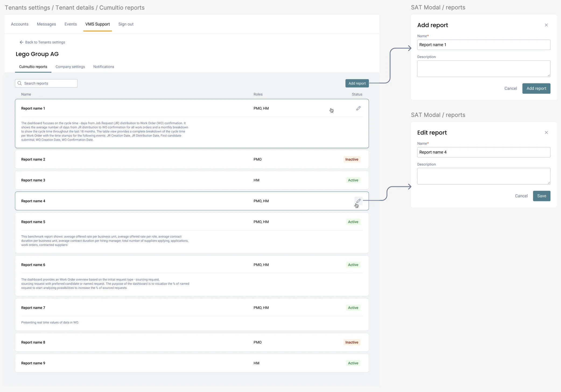Select the Report name 4 row title
The height and width of the screenshot is (392, 561).
point(33,201)
